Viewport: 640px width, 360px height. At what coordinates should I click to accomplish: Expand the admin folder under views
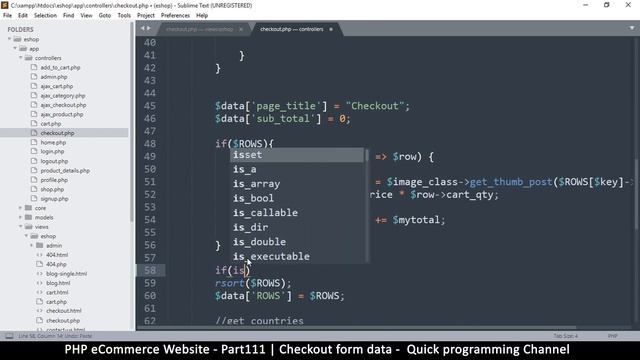point(32,245)
